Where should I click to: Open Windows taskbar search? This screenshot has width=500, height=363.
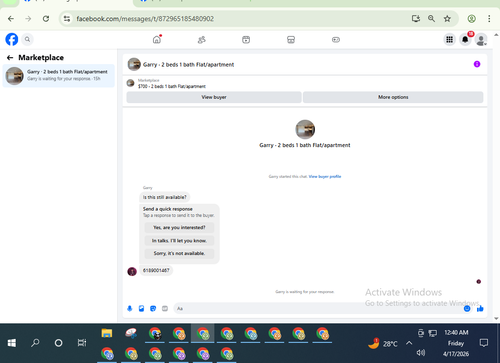(35, 343)
